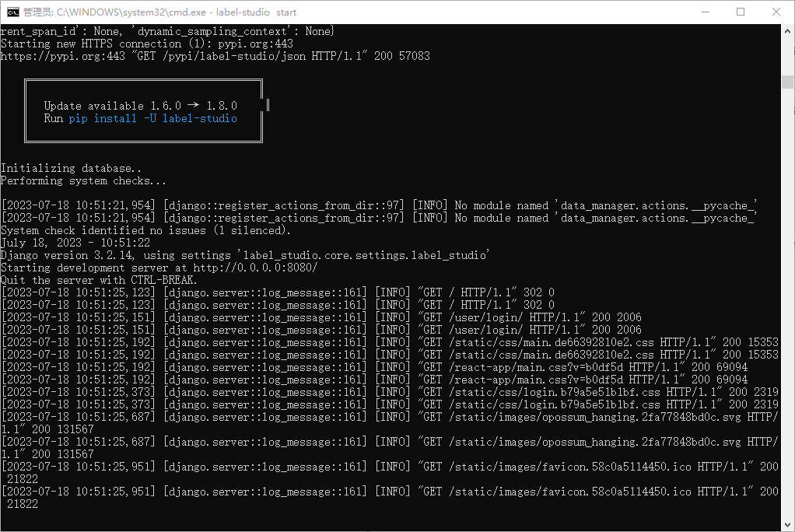Click the maximize window button
The image size is (795, 532).
pos(741,12)
